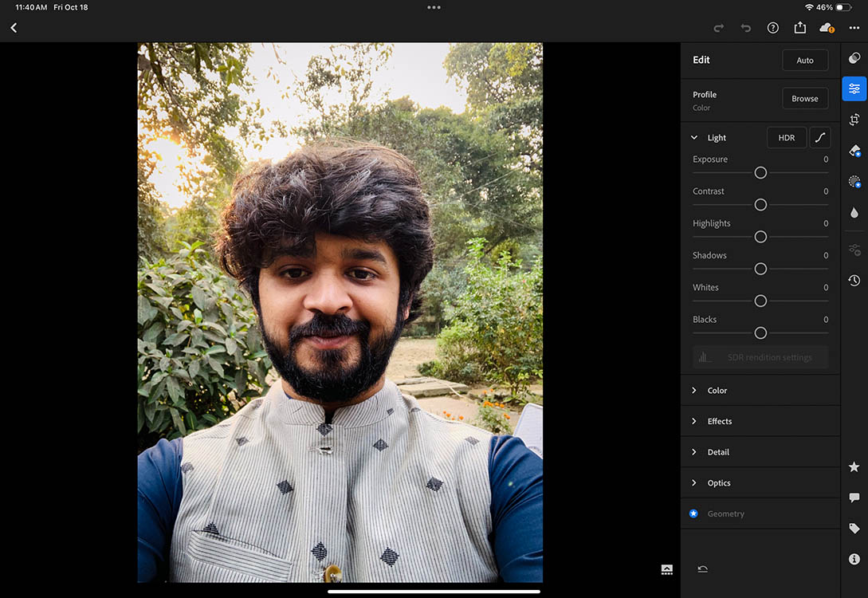Image resolution: width=868 pixels, height=598 pixels.
Task: Click the cloud sync status icon
Action: click(x=826, y=27)
